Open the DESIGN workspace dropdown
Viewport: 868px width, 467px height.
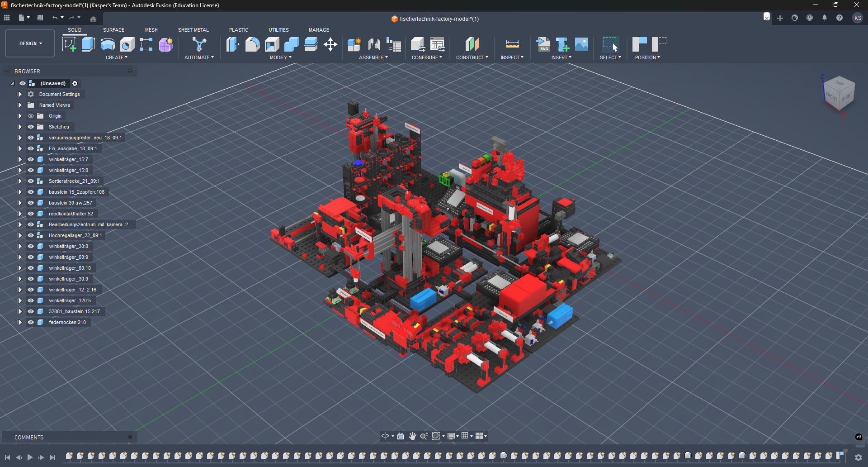(x=29, y=43)
